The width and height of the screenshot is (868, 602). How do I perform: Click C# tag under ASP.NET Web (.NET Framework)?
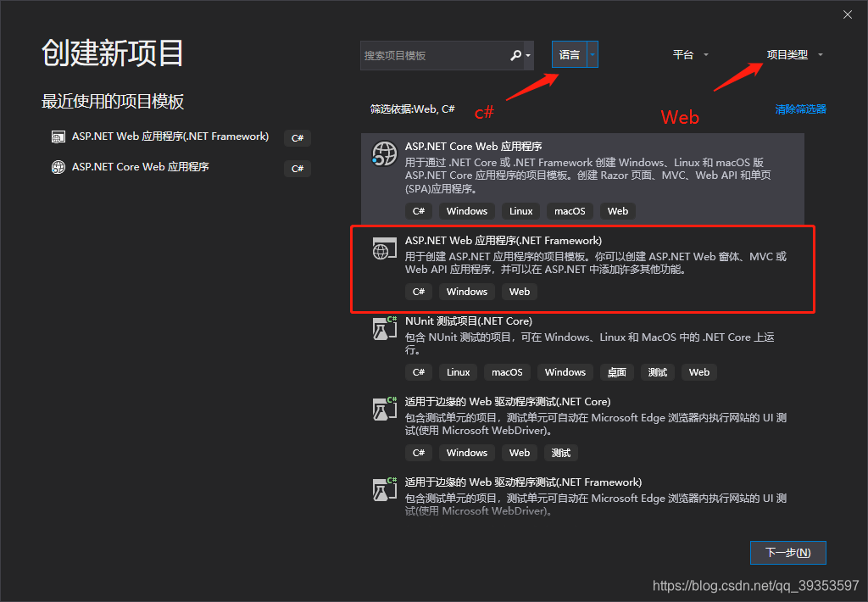click(419, 292)
